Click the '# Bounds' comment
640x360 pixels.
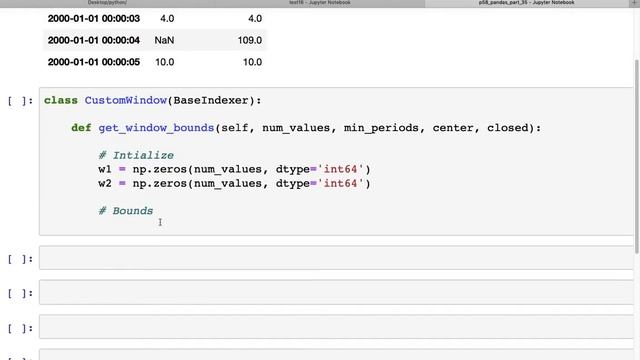(x=126, y=211)
